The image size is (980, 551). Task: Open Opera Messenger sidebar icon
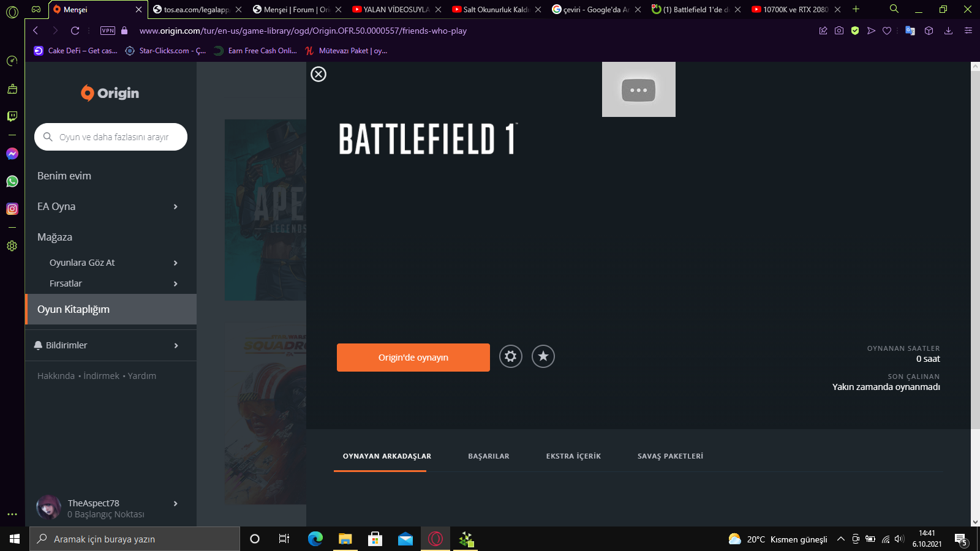[12, 154]
